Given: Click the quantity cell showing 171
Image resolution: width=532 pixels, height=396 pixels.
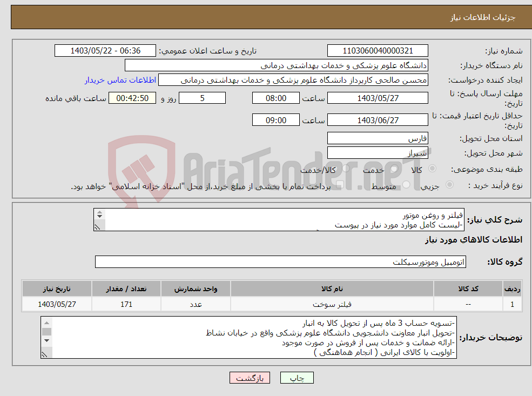Looking at the screenshot, I should [x=126, y=304].
